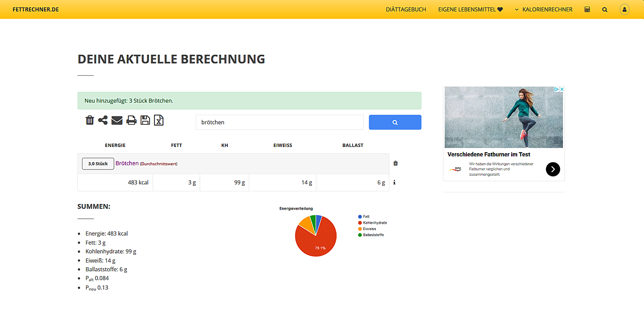Image resolution: width=644 pixels, height=316 pixels.
Task: Show details via the info icon
Action: [394, 182]
